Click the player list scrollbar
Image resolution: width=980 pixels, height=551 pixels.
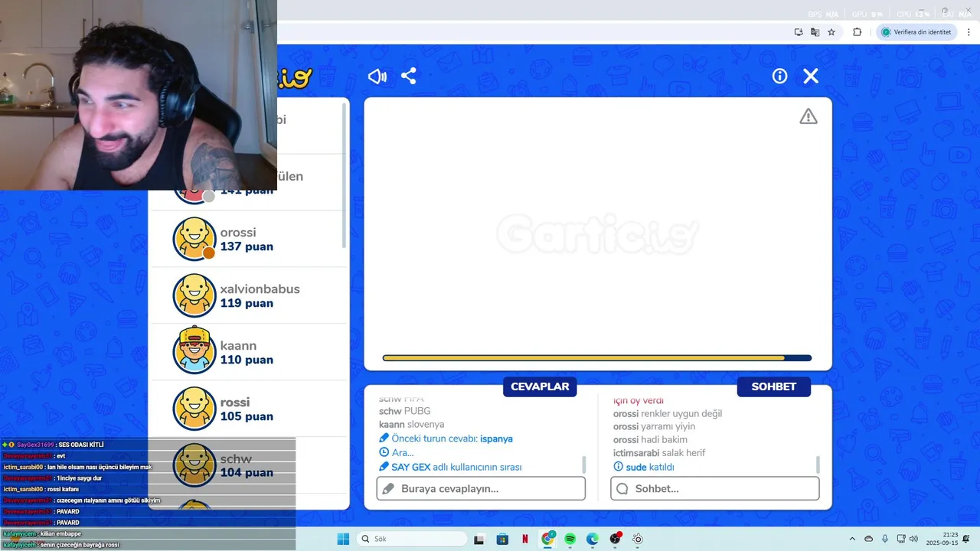[345, 176]
